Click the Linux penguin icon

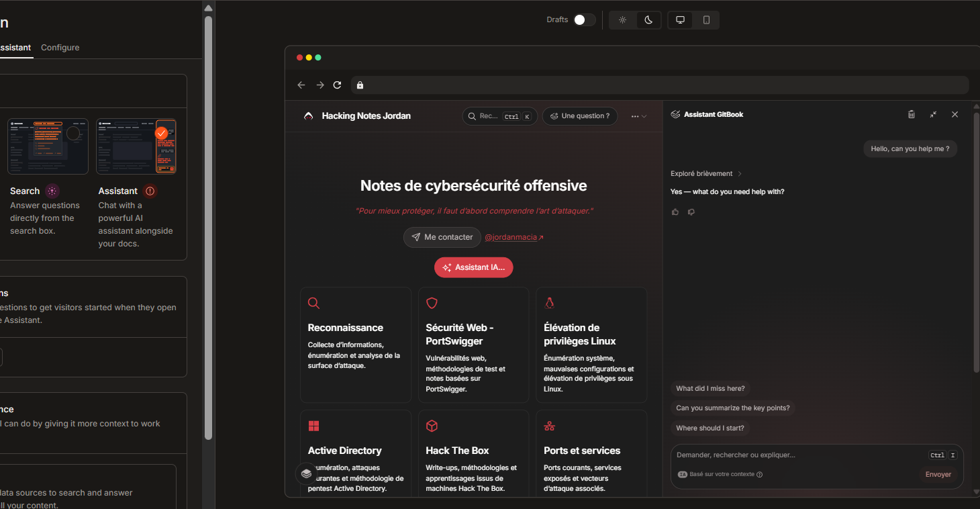click(549, 304)
